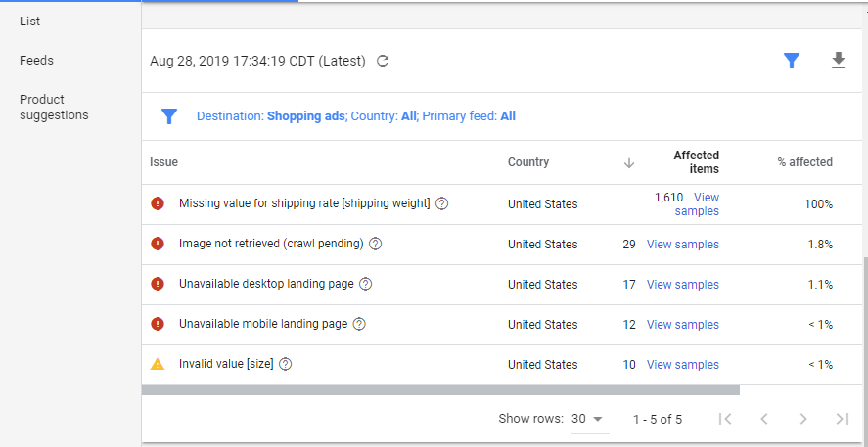This screenshot has width=868, height=447.
Task: Select Product suggestions in the sidebar
Action: (x=54, y=108)
